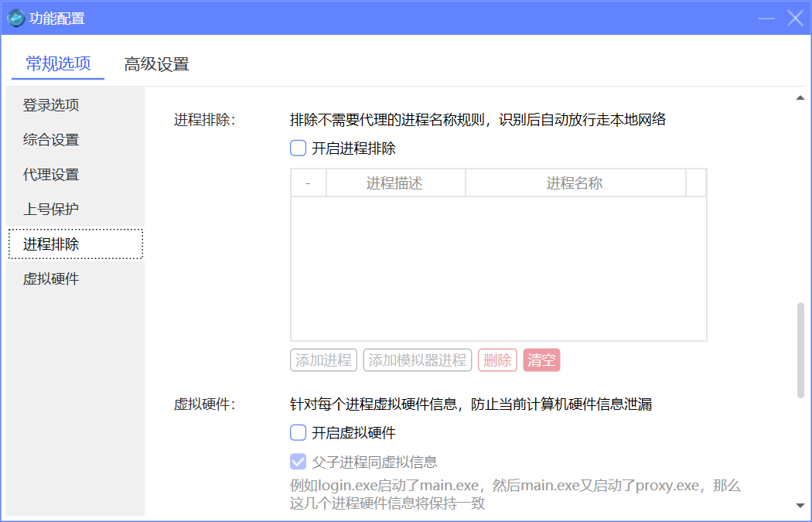
Task: Toggle the 父子进程同虚拟信息 checkbox
Action: pos(299,462)
